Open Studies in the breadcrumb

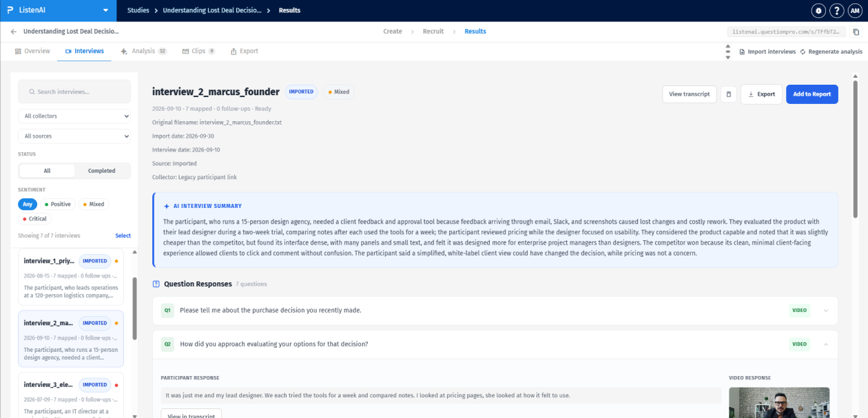tap(138, 10)
